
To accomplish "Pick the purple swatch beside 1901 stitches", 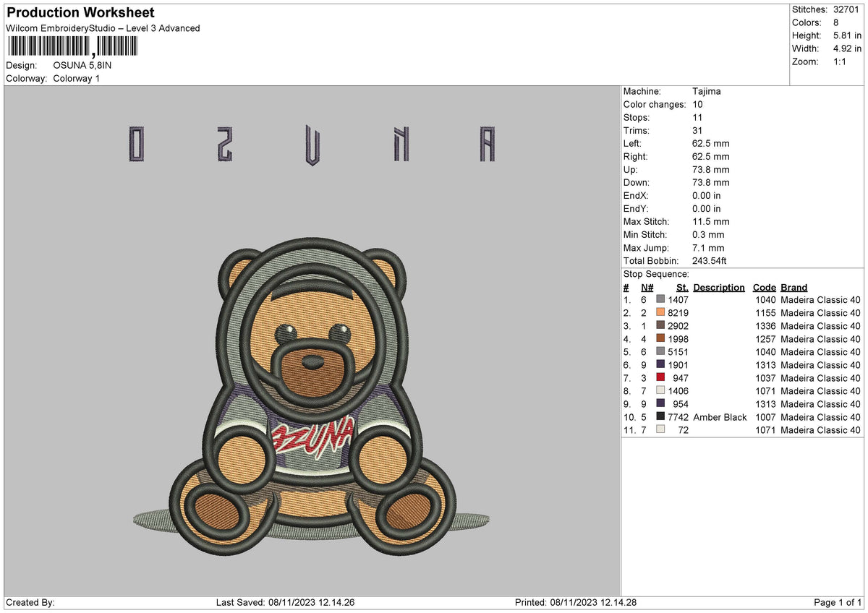I will point(660,364).
